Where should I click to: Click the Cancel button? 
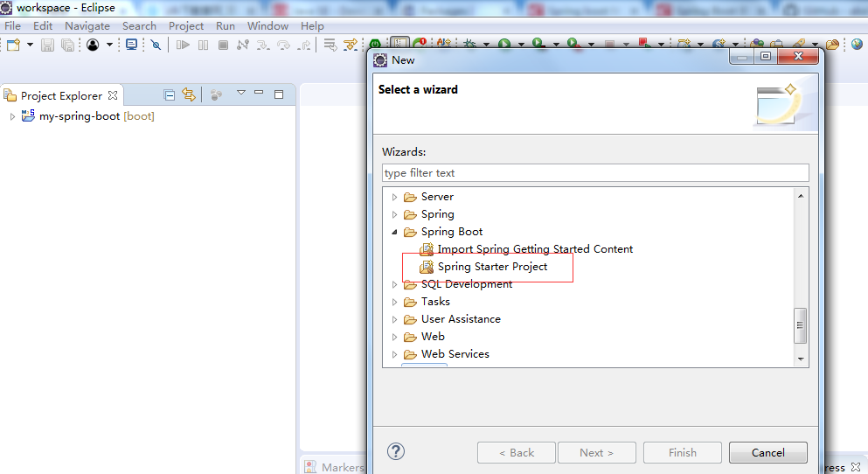point(767,453)
